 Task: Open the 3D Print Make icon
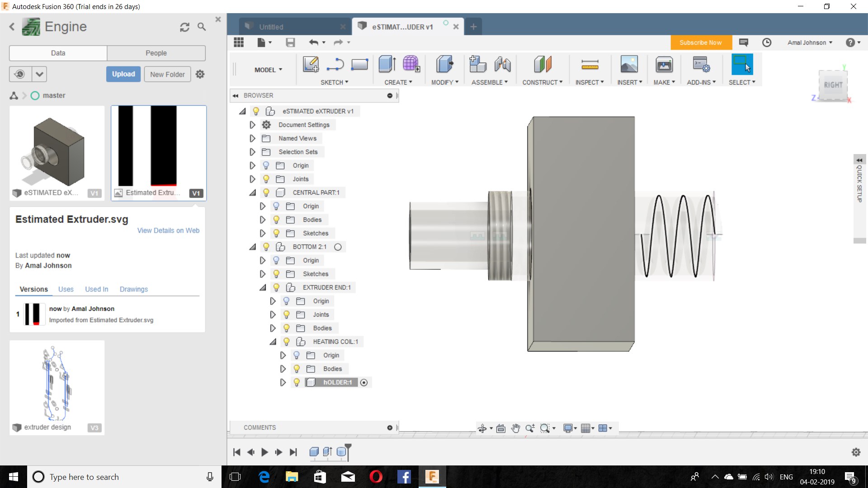pos(664,65)
